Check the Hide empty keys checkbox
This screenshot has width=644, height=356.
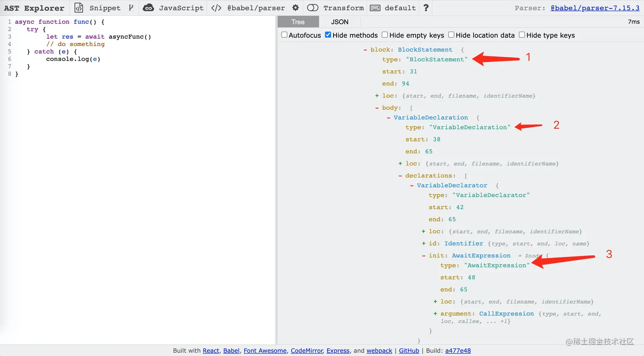tap(385, 35)
